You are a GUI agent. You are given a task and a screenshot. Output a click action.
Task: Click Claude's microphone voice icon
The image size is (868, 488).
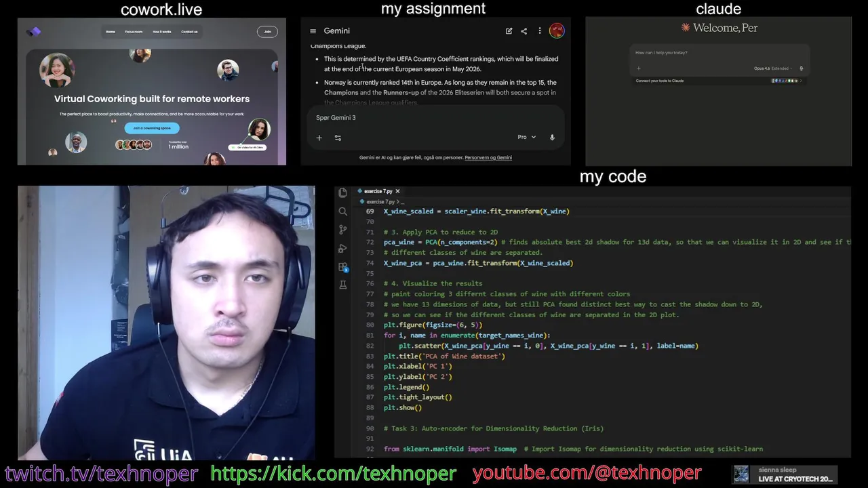point(801,68)
